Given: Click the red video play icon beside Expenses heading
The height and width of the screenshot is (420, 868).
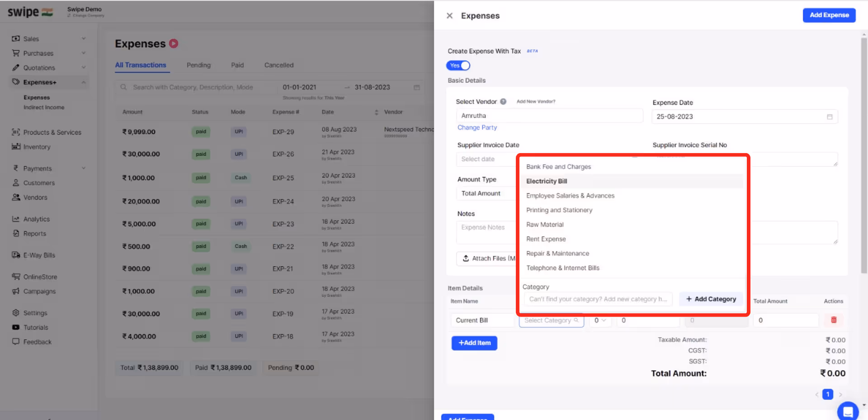Looking at the screenshot, I should coord(174,43).
